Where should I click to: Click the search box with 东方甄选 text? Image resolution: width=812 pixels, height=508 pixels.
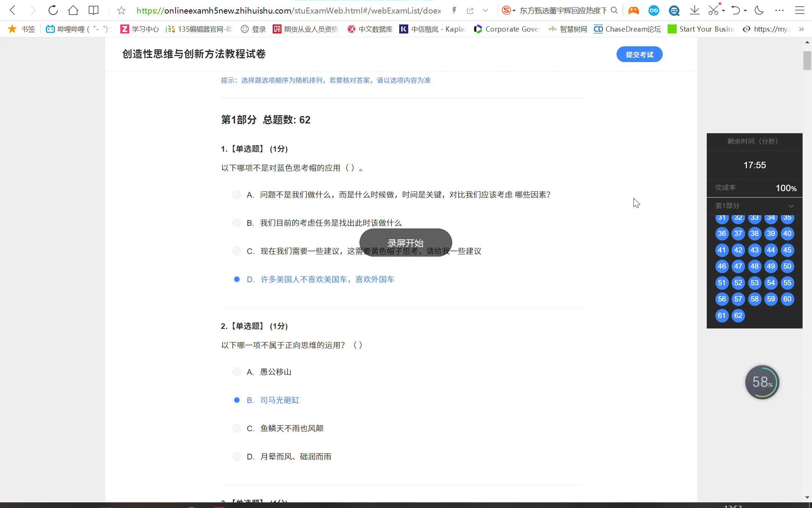tap(563, 11)
